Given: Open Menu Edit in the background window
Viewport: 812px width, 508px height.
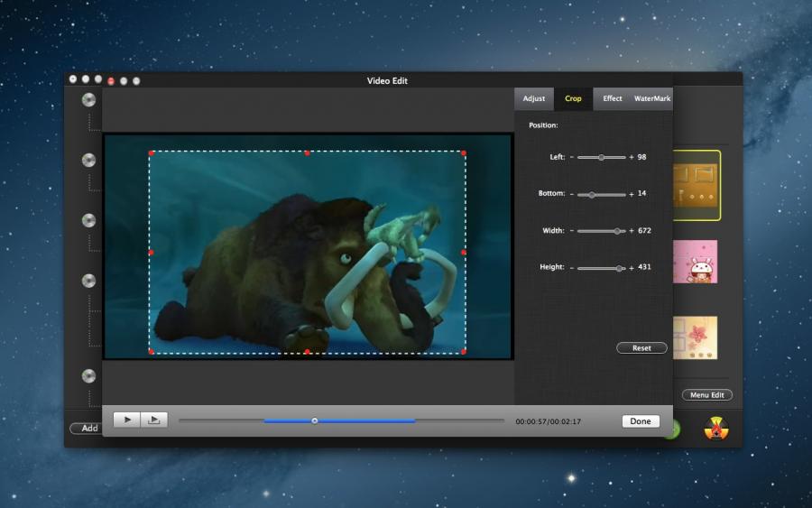Looking at the screenshot, I should 706,394.
